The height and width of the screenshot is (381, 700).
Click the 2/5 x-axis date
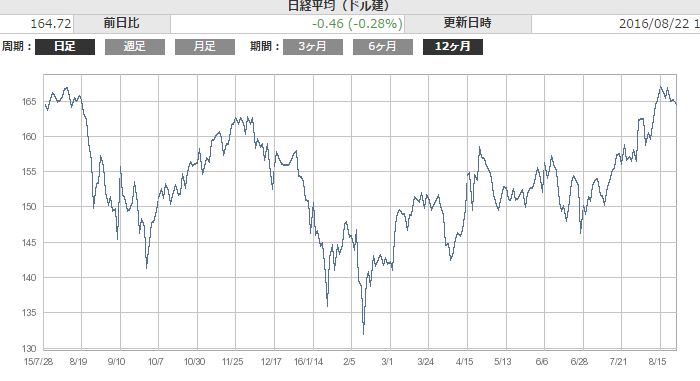tap(349, 362)
